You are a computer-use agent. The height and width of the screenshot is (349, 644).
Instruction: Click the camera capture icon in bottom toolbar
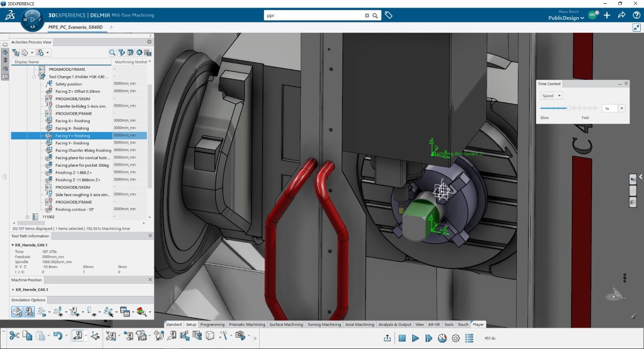pyautogui.click(x=240, y=336)
